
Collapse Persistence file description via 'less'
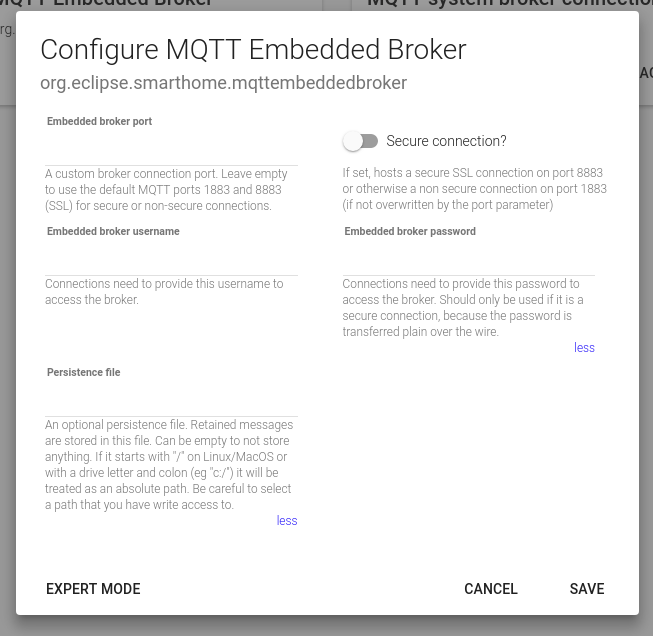287,521
